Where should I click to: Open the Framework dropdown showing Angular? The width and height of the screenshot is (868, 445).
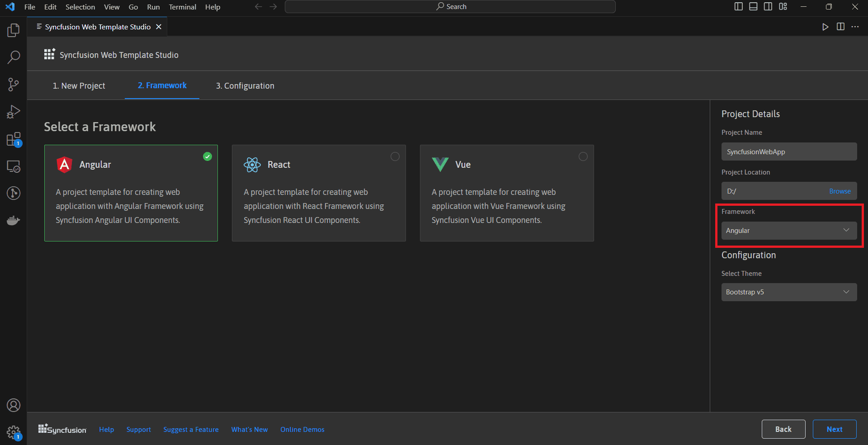pos(789,231)
